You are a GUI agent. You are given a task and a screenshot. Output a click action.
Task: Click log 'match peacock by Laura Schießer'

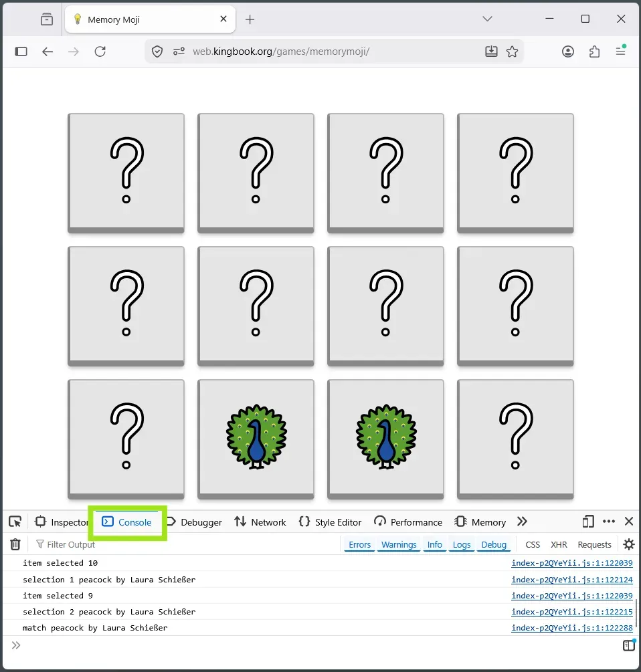(95, 628)
